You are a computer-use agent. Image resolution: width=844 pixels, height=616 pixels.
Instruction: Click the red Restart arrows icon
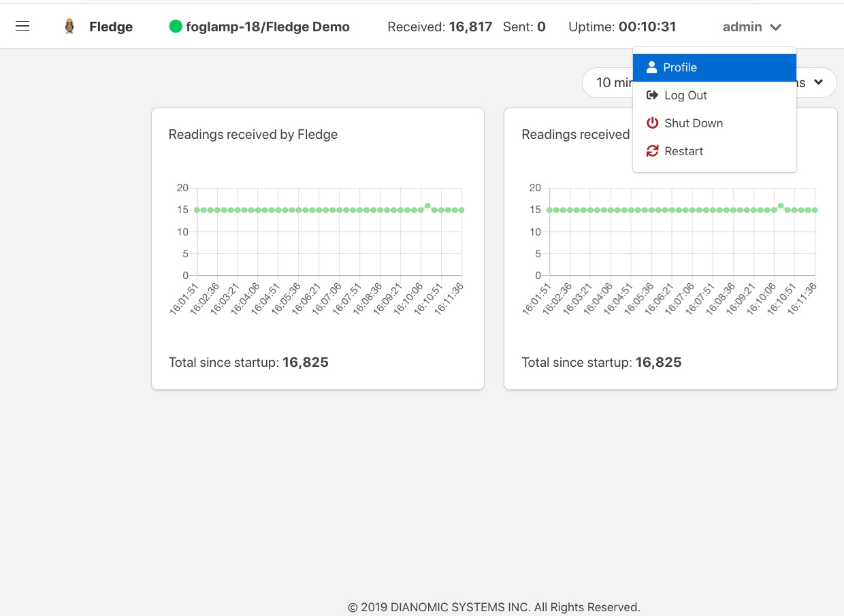tap(652, 151)
